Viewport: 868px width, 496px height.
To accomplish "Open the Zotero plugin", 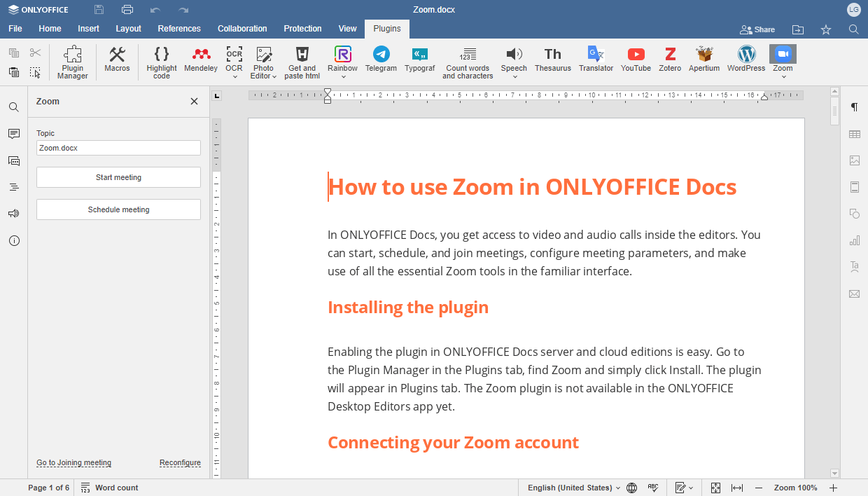I will click(670, 59).
